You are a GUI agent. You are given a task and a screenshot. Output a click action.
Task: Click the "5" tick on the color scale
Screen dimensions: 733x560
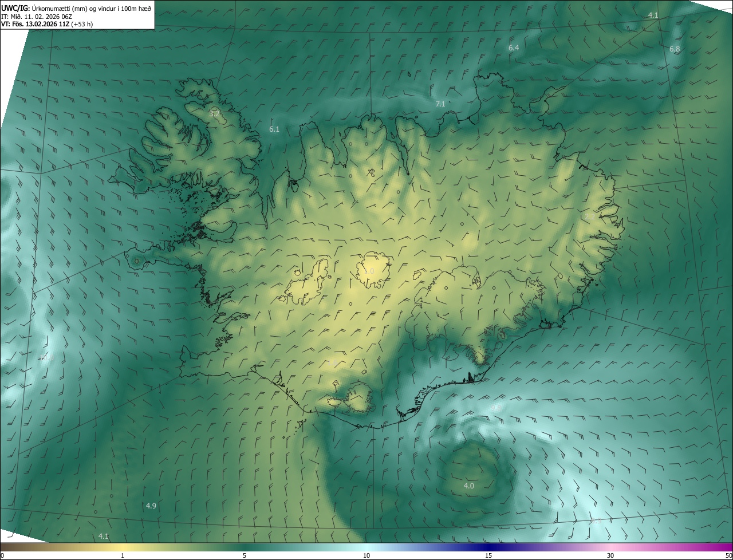click(245, 555)
